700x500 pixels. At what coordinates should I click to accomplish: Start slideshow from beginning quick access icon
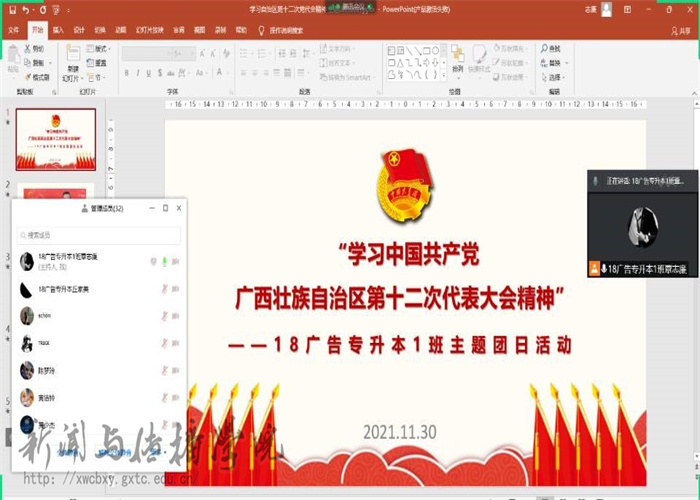tap(56, 9)
